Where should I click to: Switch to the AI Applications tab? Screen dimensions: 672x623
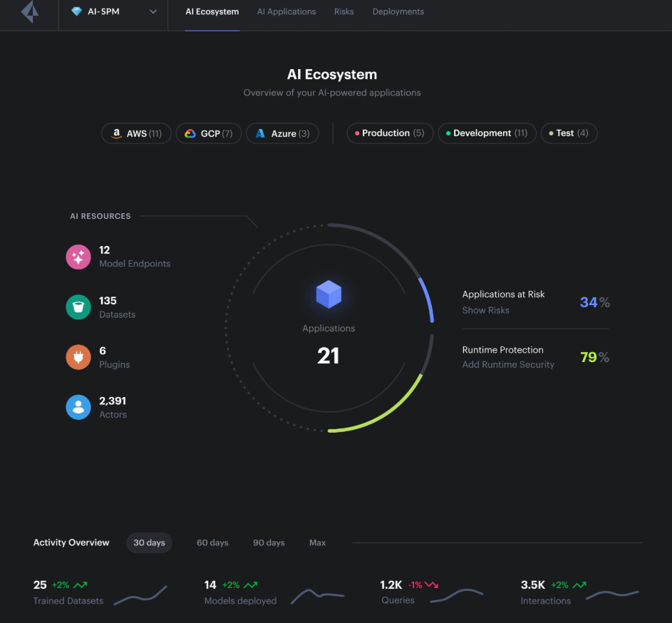(286, 11)
